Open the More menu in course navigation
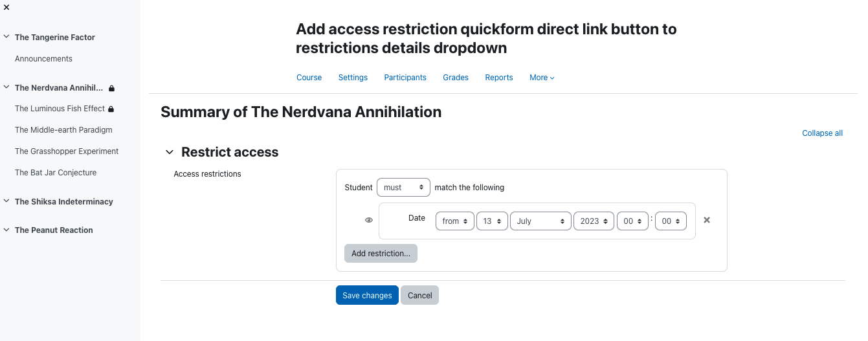Screen dimensions: 868x341 (542, 78)
